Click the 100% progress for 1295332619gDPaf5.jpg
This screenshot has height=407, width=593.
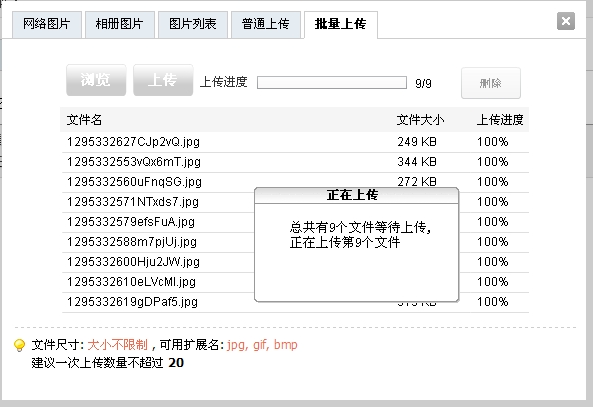(x=492, y=302)
